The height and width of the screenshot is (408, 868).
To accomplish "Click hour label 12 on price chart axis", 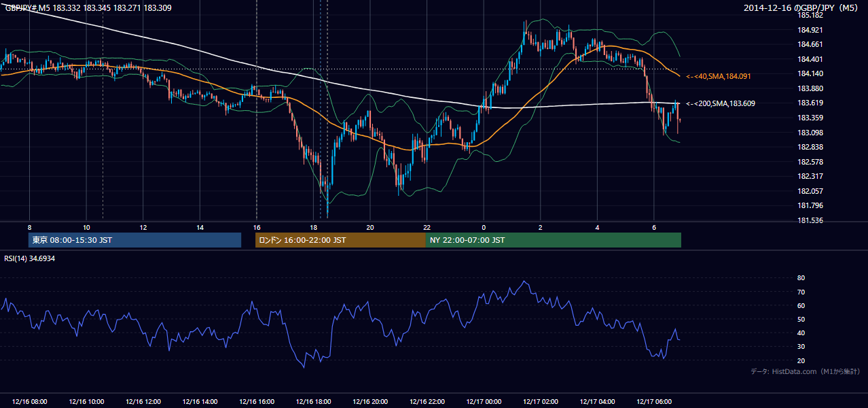I will [143, 227].
